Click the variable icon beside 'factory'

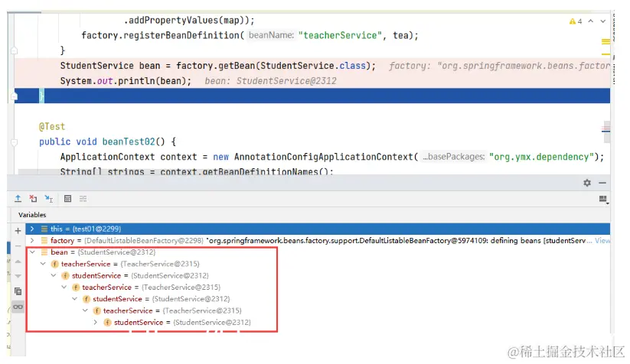[x=44, y=240]
